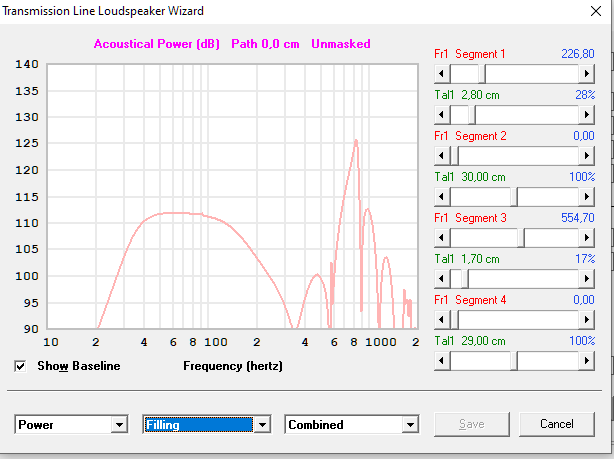Open the Power dropdown
The height and width of the screenshot is (459, 614).
tap(119, 425)
